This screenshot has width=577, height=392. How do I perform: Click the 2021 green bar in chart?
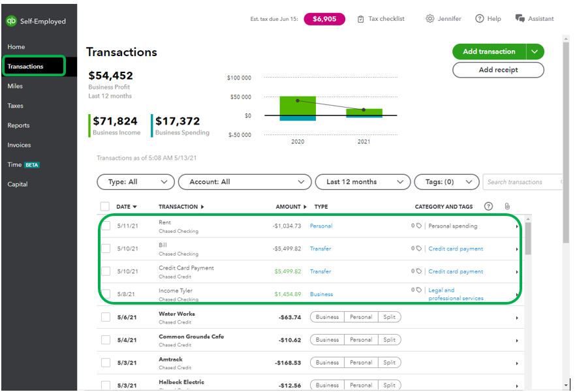(x=364, y=112)
